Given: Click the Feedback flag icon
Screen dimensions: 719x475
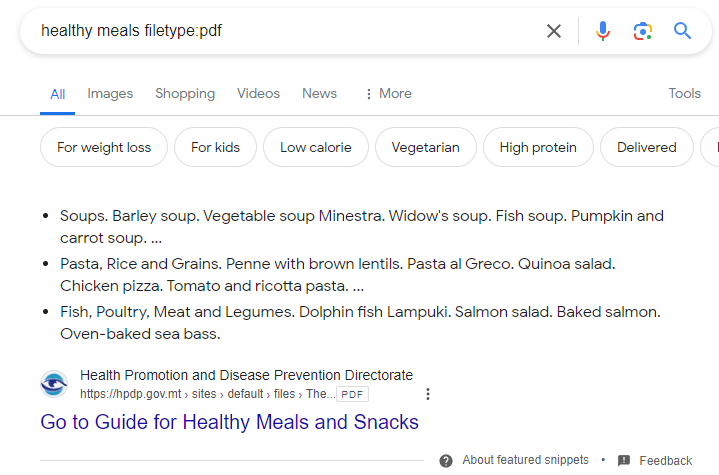Looking at the screenshot, I should [624, 460].
